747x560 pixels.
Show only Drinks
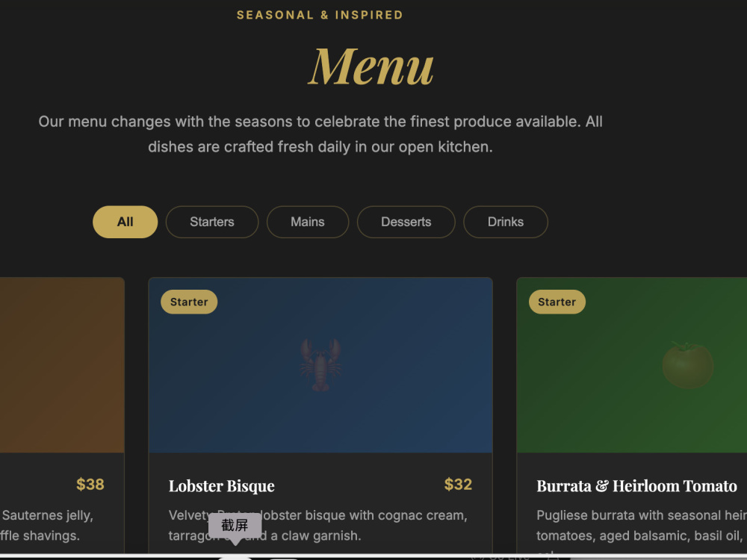tap(506, 222)
